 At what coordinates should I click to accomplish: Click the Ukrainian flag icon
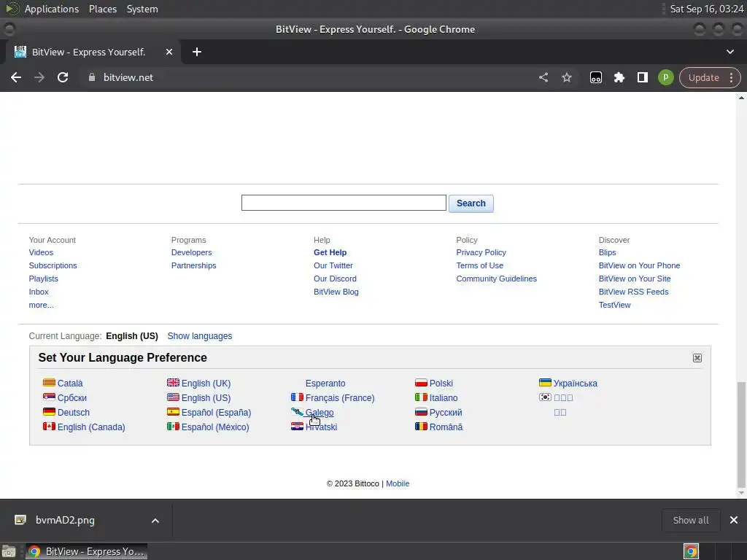(x=545, y=382)
